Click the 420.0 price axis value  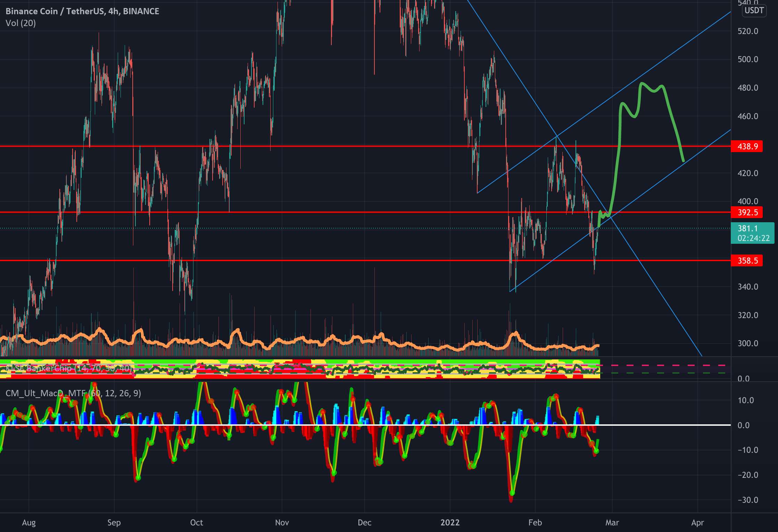point(748,173)
